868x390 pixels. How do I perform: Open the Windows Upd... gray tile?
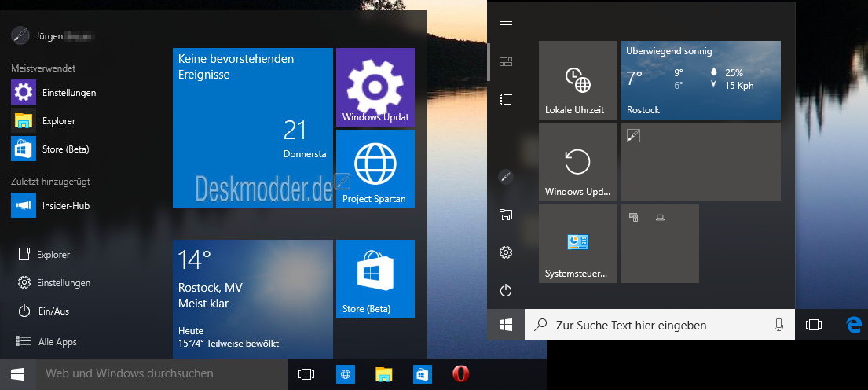click(578, 162)
